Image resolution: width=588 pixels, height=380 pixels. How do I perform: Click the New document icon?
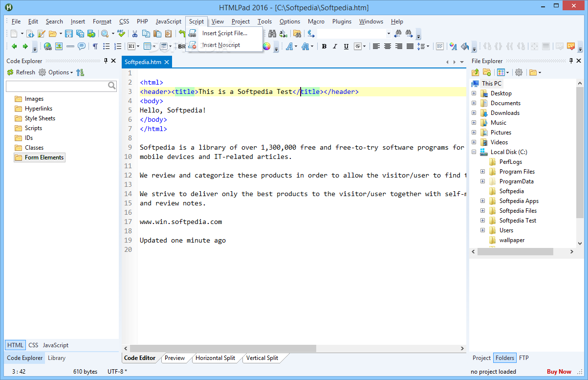14,34
